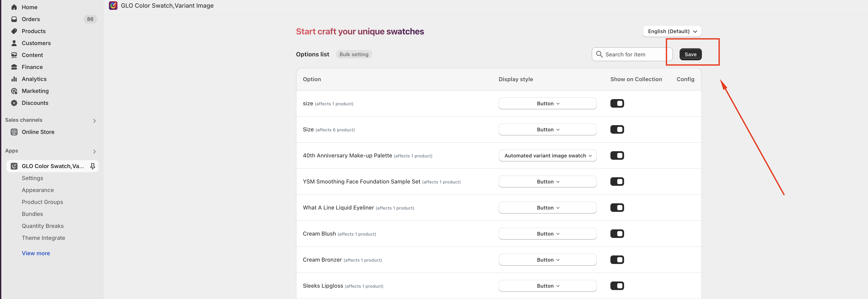Open the Appearance submenu item
Viewport: 868px width, 299px height.
(38, 190)
